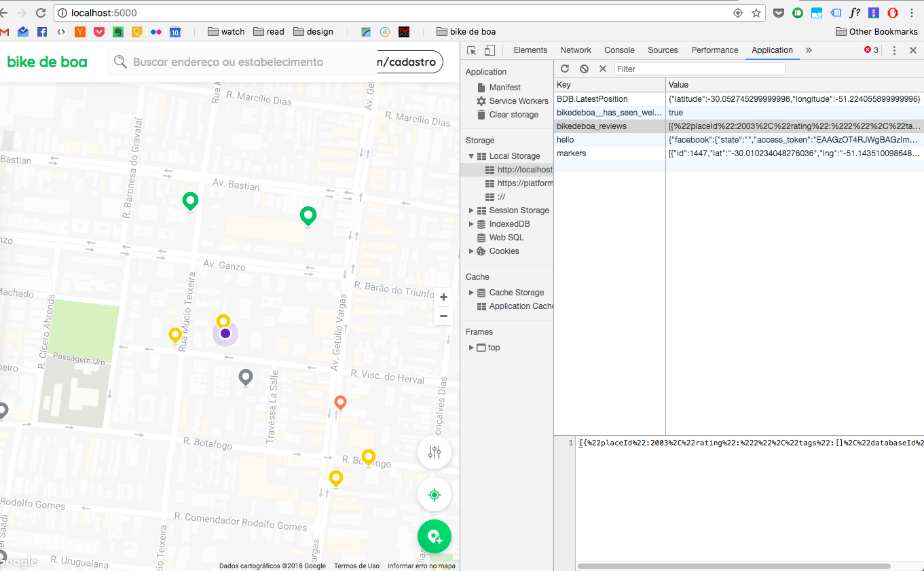The height and width of the screenshot is (571, 924).
Task: Open the Sources tab
Action: coord(663,50)
